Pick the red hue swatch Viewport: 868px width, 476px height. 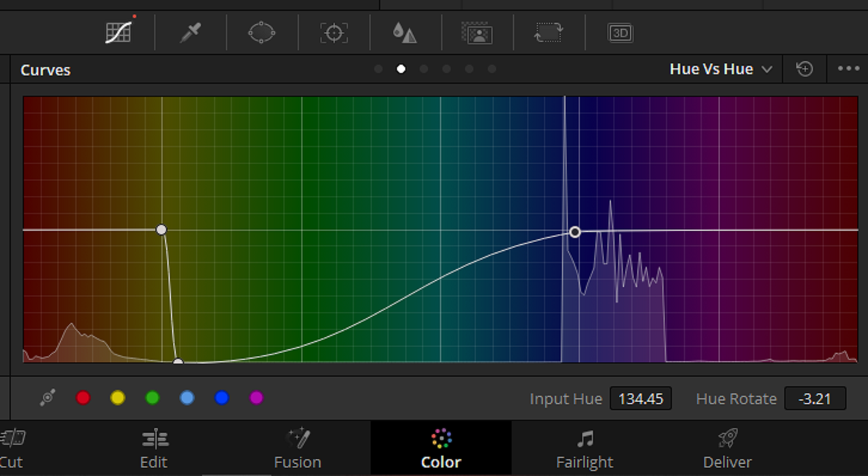pyautogui.click(x=83, y=398)
